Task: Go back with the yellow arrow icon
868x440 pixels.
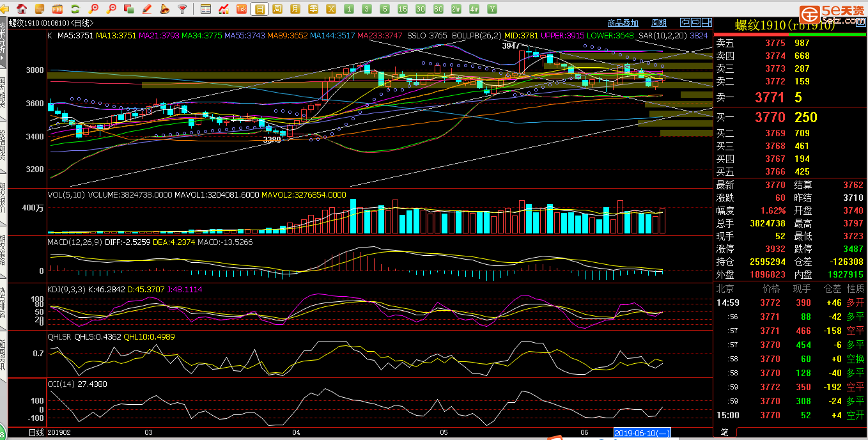Action: [5, 9]
